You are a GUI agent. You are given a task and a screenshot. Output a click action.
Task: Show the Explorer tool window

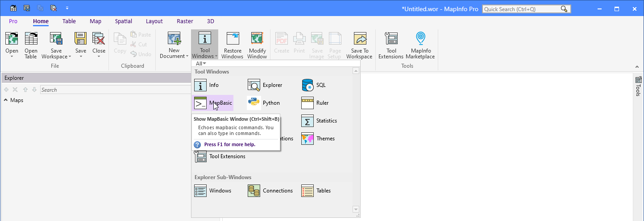[265, 85]
